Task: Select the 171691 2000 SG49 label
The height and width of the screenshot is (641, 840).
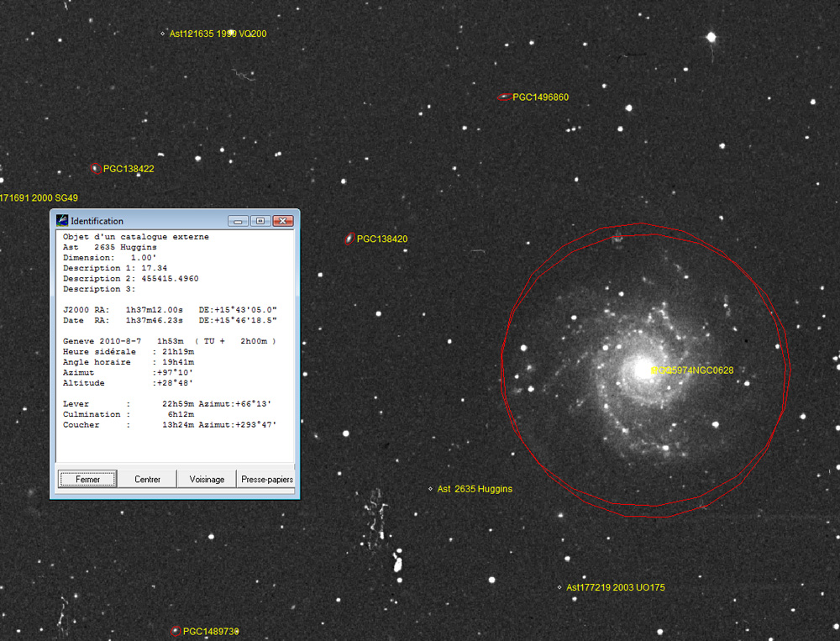Action: (x=39, y=197)
